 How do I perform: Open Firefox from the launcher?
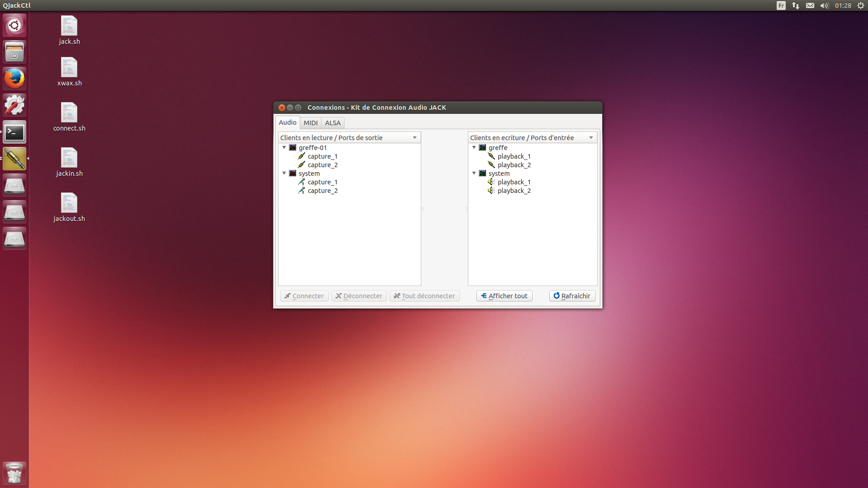(x=14, y=79)
